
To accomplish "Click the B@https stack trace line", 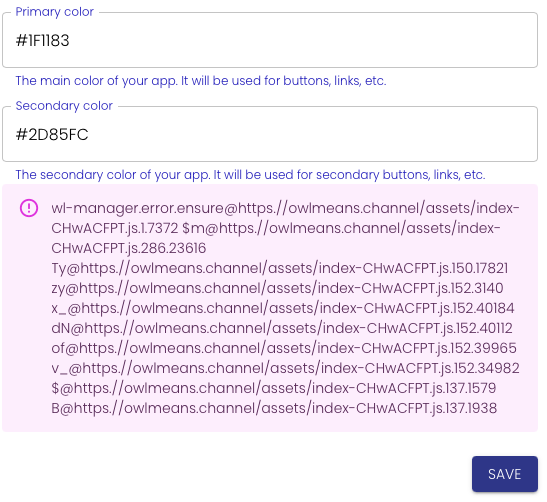I will 274,408.
